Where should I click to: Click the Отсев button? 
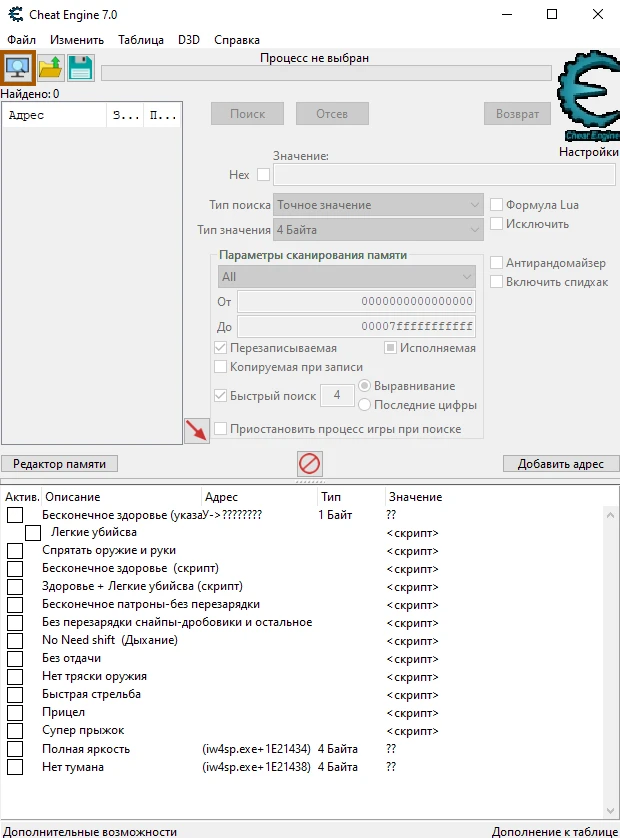click(332, 114)
